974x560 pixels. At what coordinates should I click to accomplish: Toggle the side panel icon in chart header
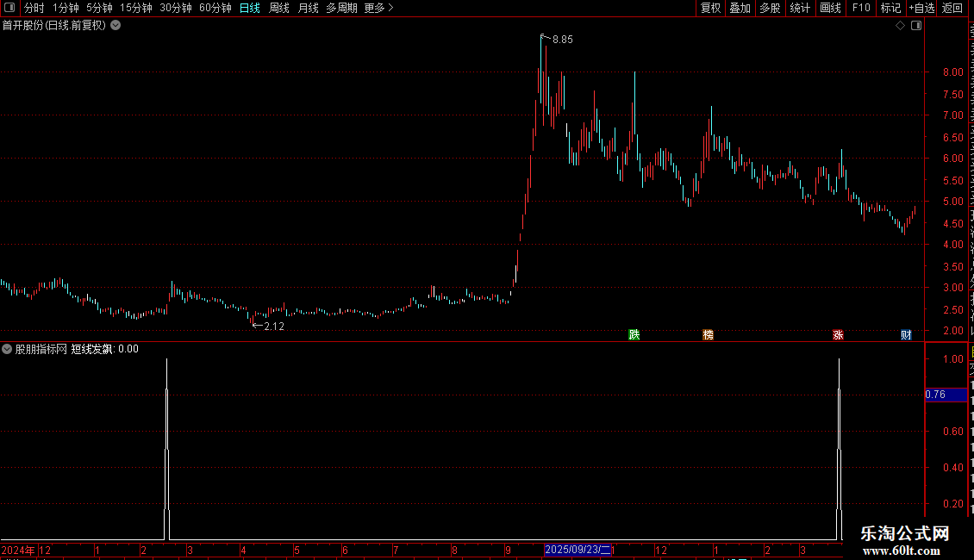click(916, 26)
